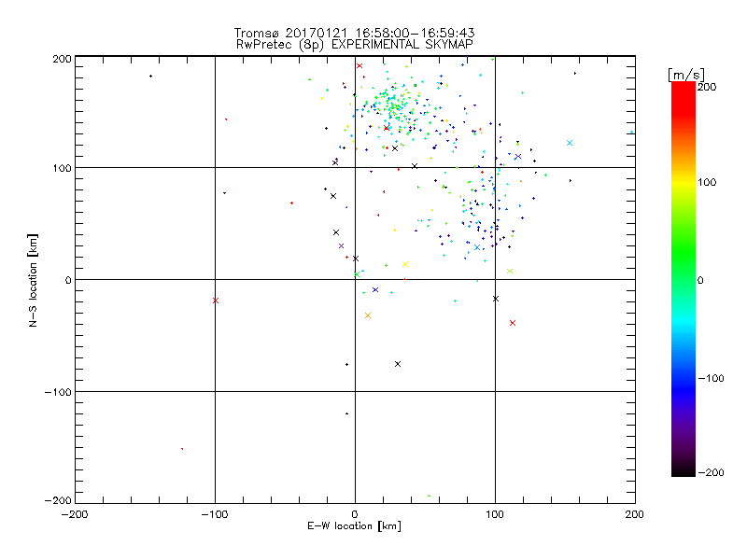Click the red X marker southeast of 100 km E-W
Viewport: 747px width, 560px height.
[x=513, y=323]
